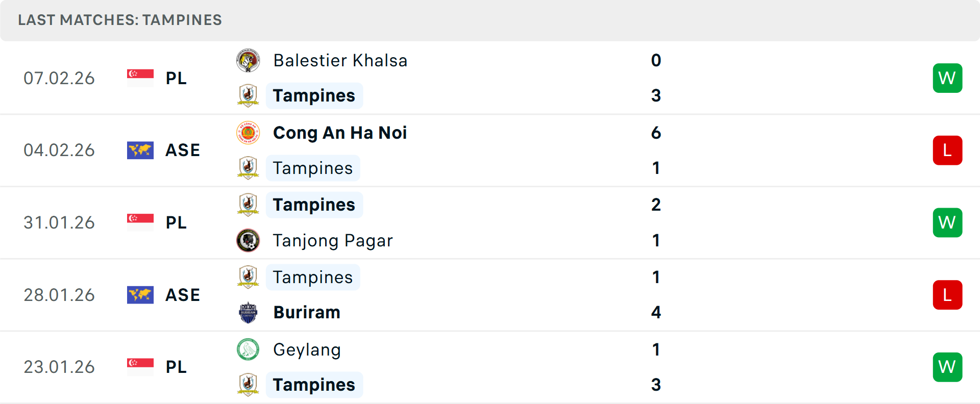Select the Tampines badge next to Balestier match

248,95
